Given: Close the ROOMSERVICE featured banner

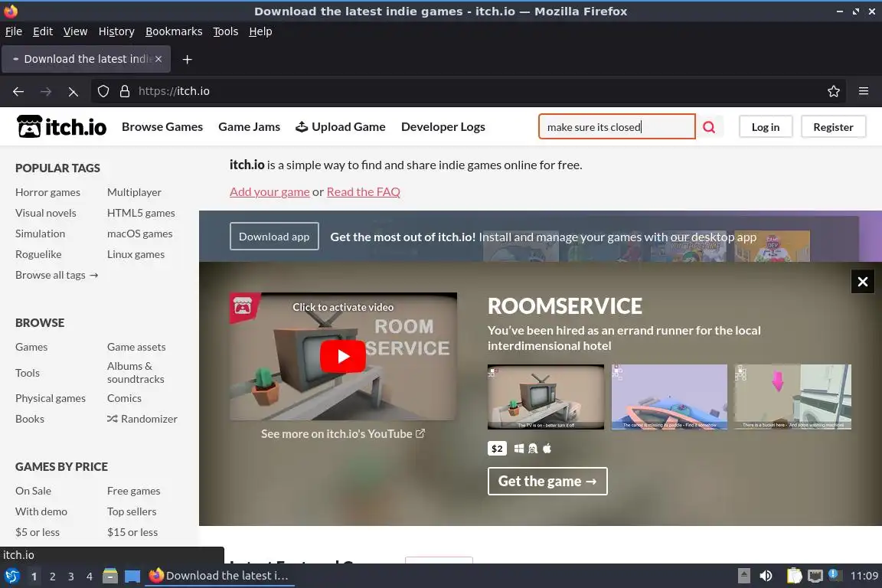Looking at the screenshot, I should pos(862,281).
